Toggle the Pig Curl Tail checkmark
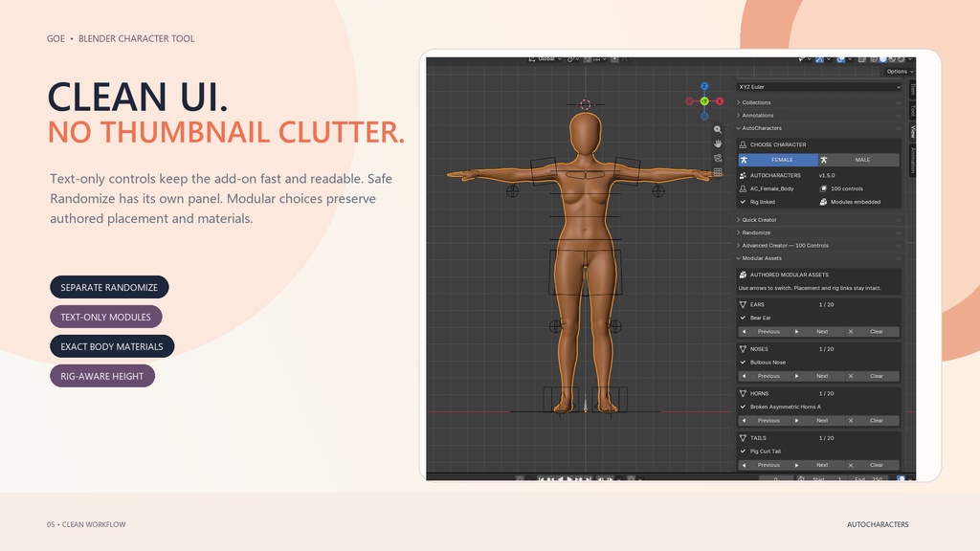This screenshot has width=980, height=551. [x=743, y=452]
